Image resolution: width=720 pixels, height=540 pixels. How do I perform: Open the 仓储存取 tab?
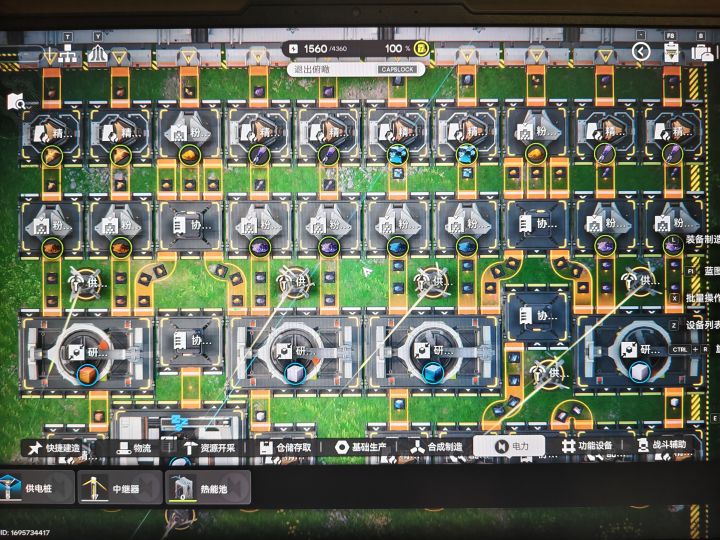point(285,448)
